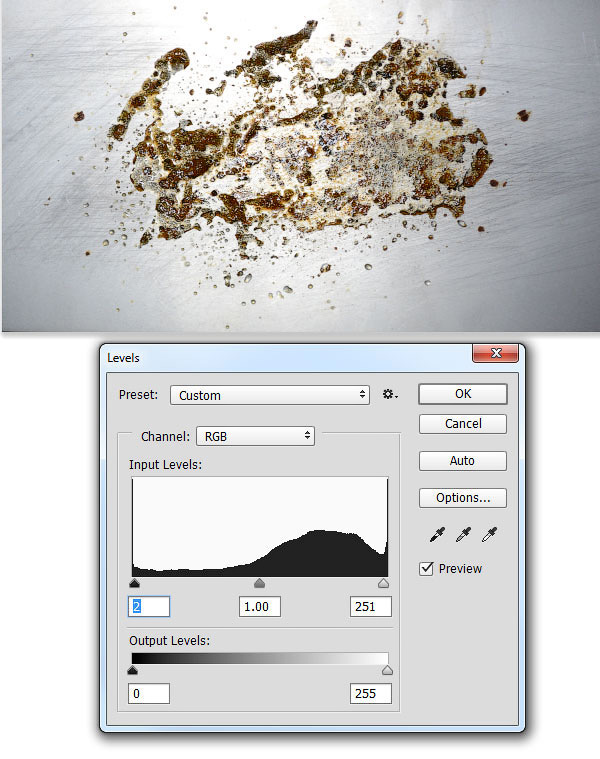The image size is (600, 759).
Task: Select the output levels white slider handle
Action: 387,670
